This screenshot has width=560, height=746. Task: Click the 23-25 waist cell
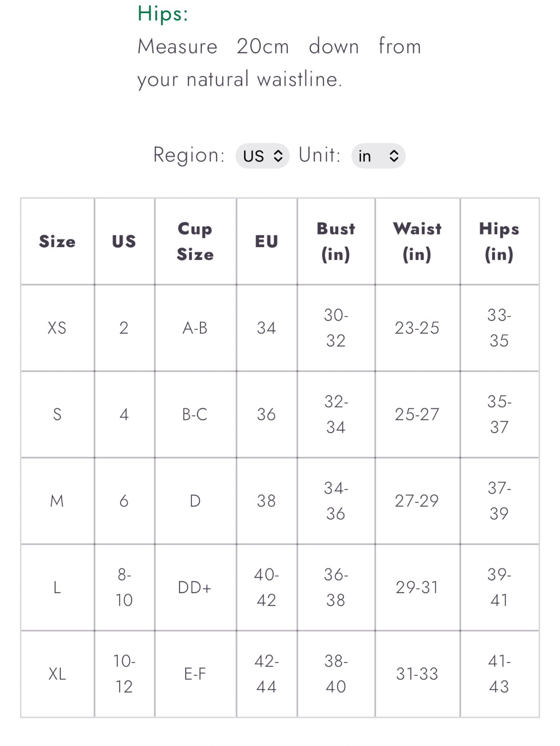[417, 328]
